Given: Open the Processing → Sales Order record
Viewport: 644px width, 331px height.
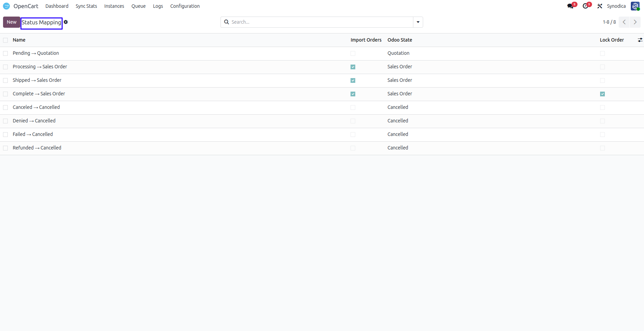Looking at the screenshot, I should 40,67.
